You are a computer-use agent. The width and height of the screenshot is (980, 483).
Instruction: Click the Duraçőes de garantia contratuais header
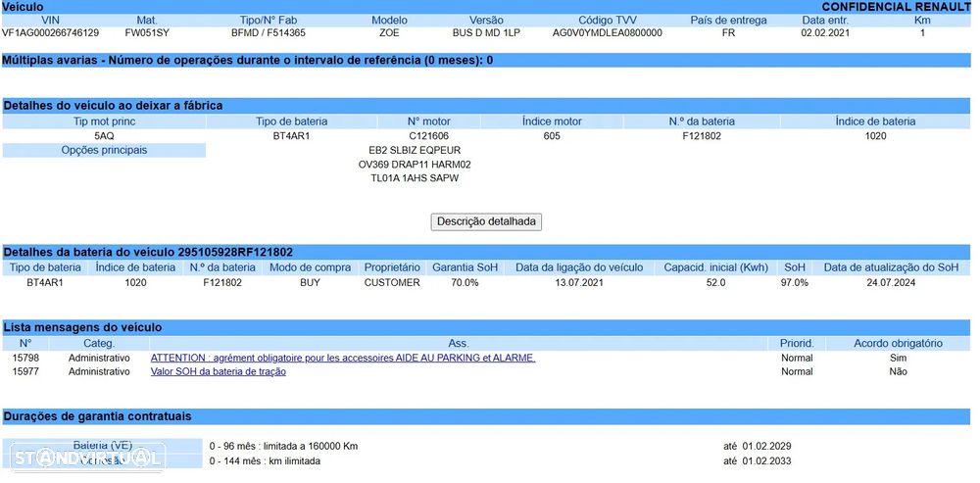click(x=486, y=416)
